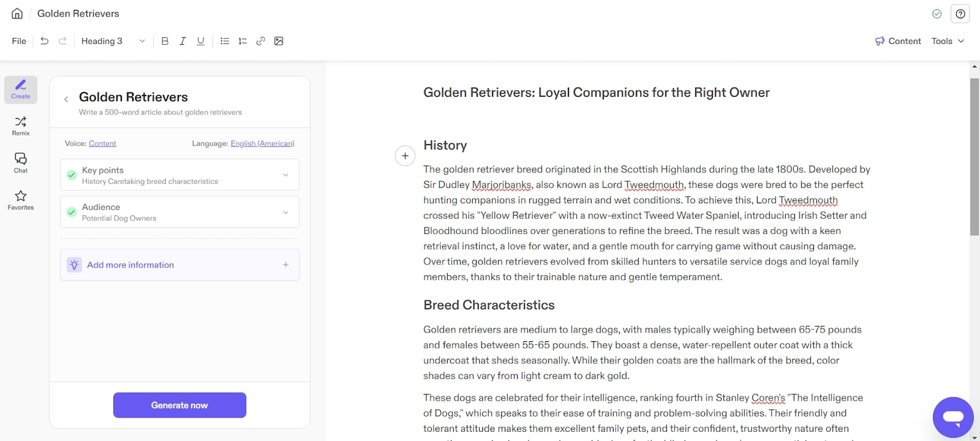Open the Heading 3 style dropdown
Screen dimensions: 980x441
click(x=113, y=41)
